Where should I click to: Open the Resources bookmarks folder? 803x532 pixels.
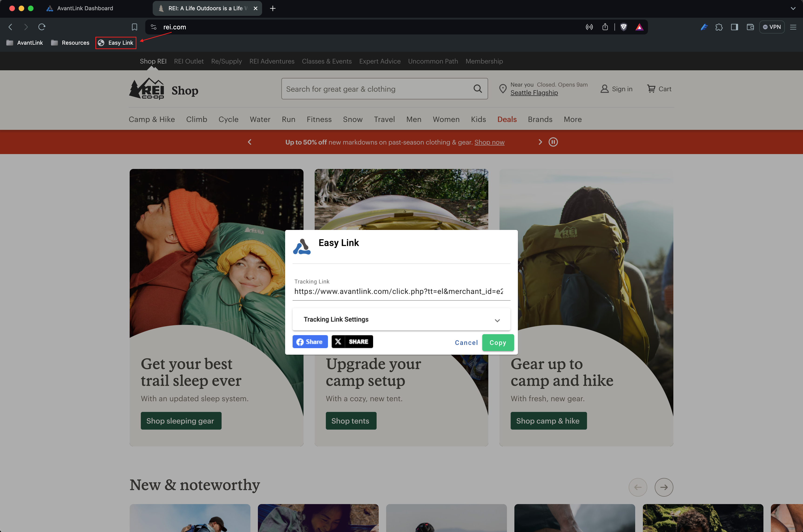coord(70,43)
